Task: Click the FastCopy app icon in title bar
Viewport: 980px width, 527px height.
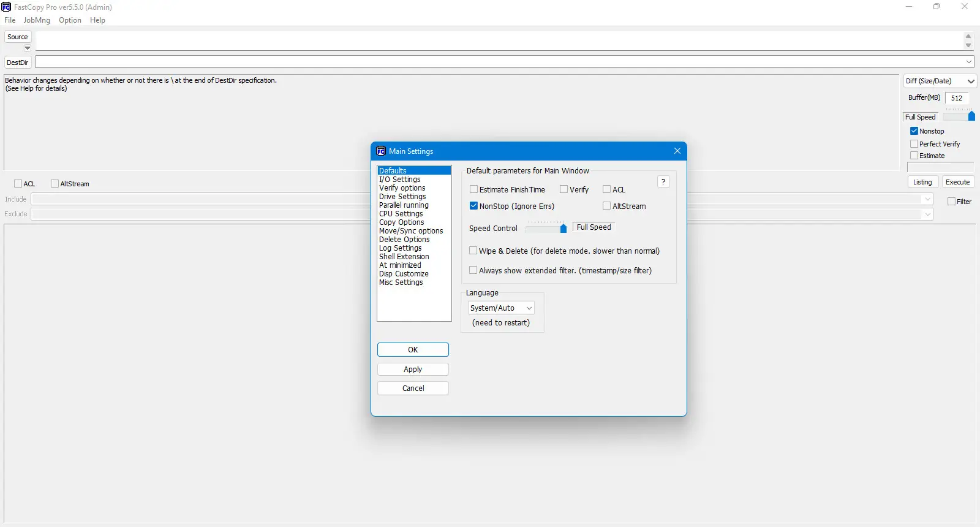Action: coord(6,7)
